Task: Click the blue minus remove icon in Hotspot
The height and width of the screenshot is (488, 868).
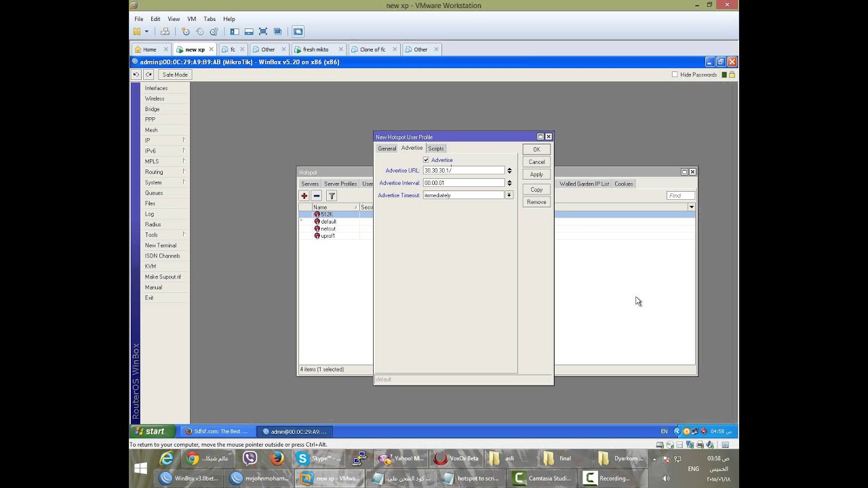Action: (x=317, y=196)
